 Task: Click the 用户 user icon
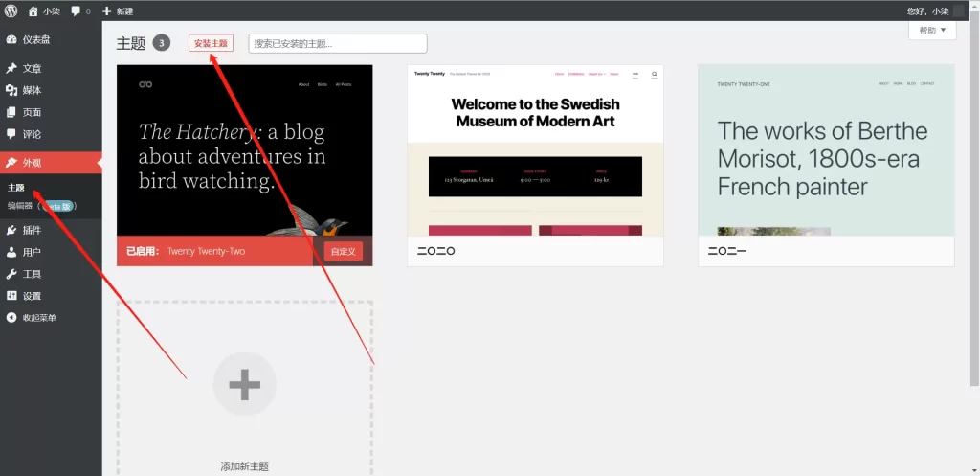click(11, 252)
